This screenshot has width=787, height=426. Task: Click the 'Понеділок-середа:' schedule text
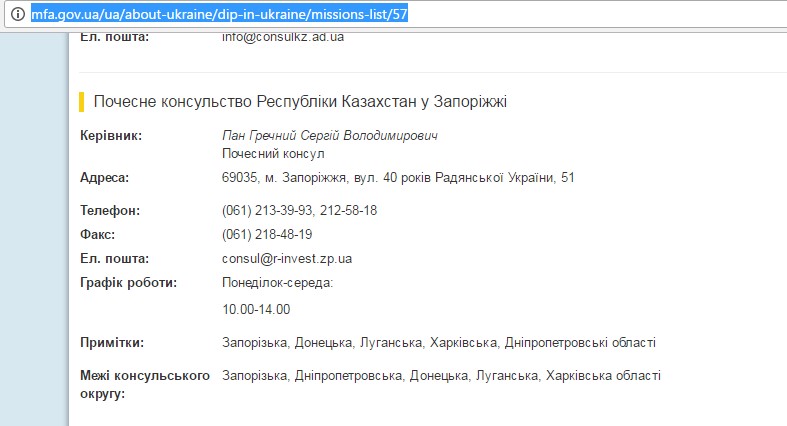[277, 283]
